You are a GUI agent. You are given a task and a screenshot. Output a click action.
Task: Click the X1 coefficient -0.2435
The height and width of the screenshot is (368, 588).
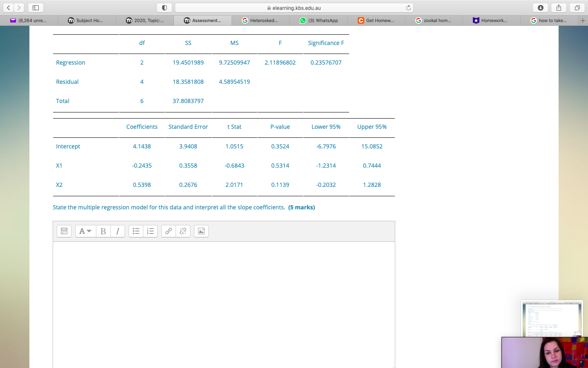(142, 166)
